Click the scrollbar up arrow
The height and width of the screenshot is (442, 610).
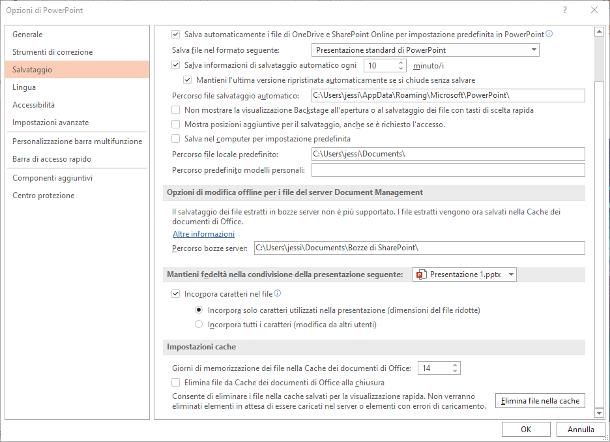(x=599, y=32)
